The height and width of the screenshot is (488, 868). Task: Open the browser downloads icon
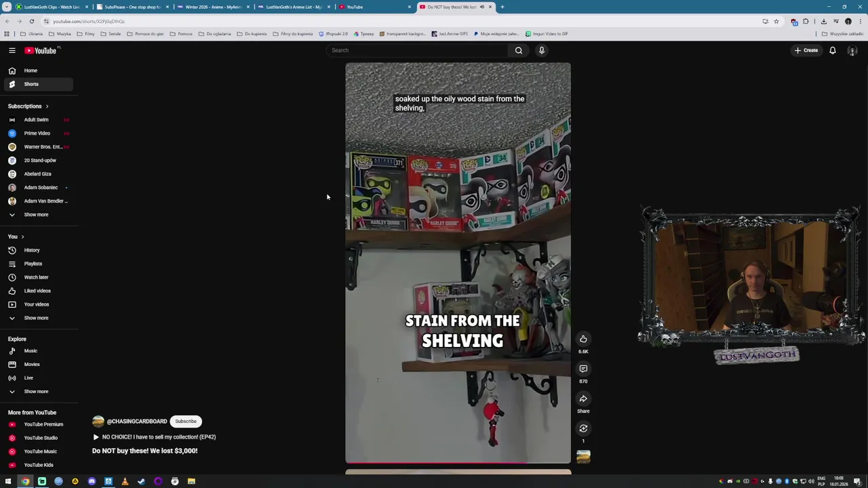(x=823, y=21)
